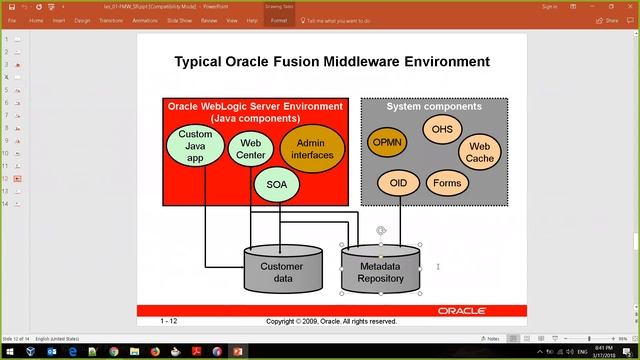Open the Windows Start menu

pos(10,351)
